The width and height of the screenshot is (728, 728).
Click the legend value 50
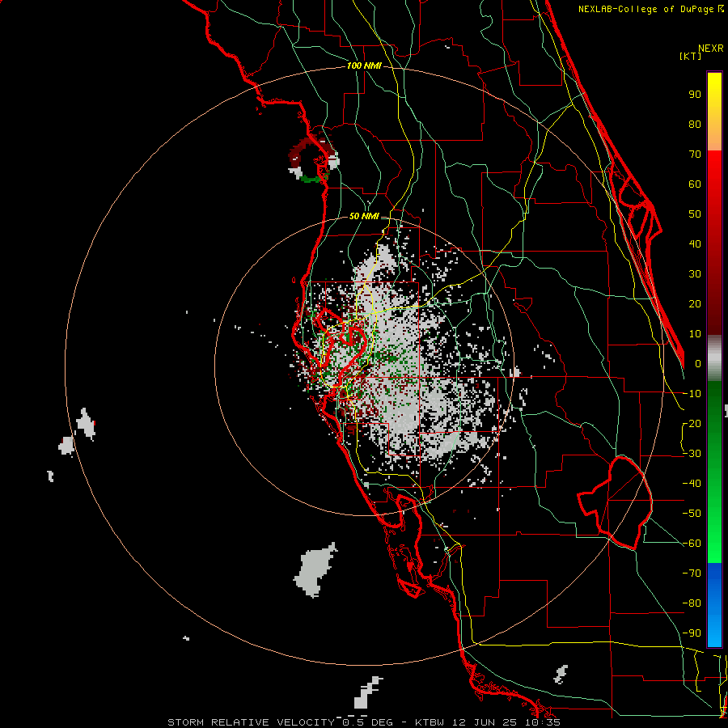[x=695, y=214]
